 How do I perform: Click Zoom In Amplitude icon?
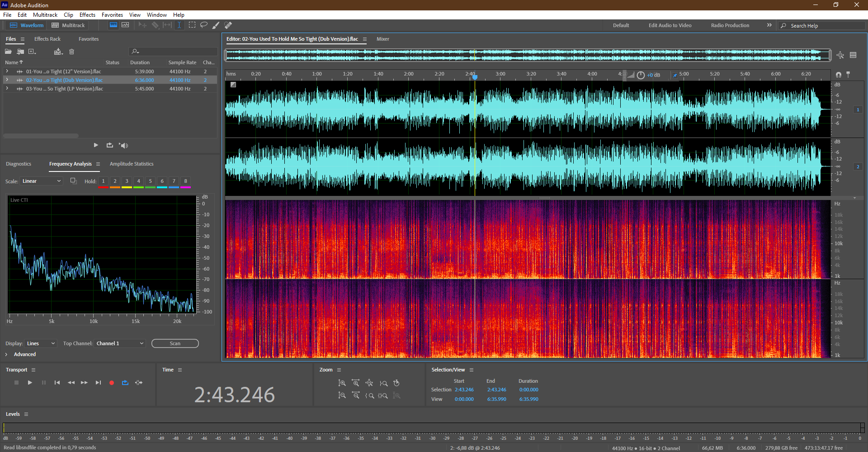(342, 383)
